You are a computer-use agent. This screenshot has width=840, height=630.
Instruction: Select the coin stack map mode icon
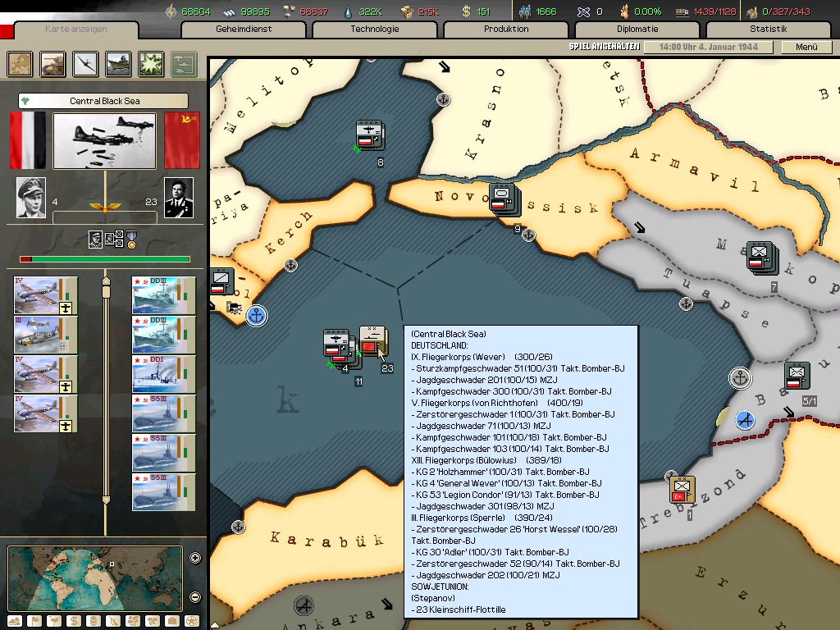click(94, 622)
